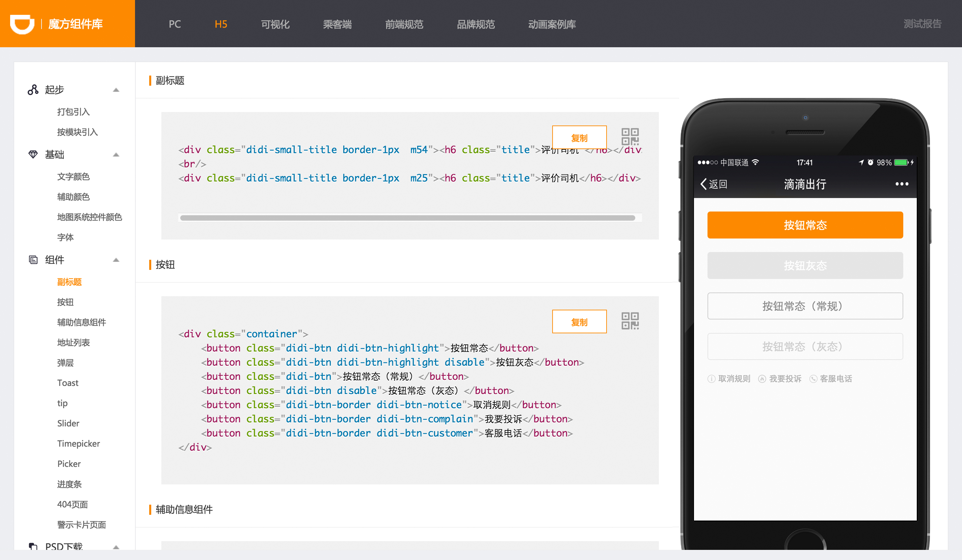Click QR code icon in 副标题 code block

pos(630,136)
